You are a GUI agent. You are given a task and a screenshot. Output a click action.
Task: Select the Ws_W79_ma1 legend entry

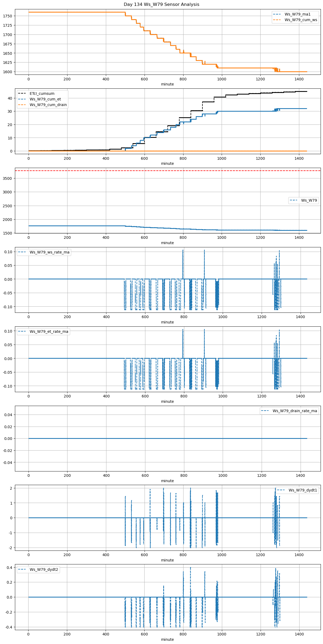tap(297, 14)
